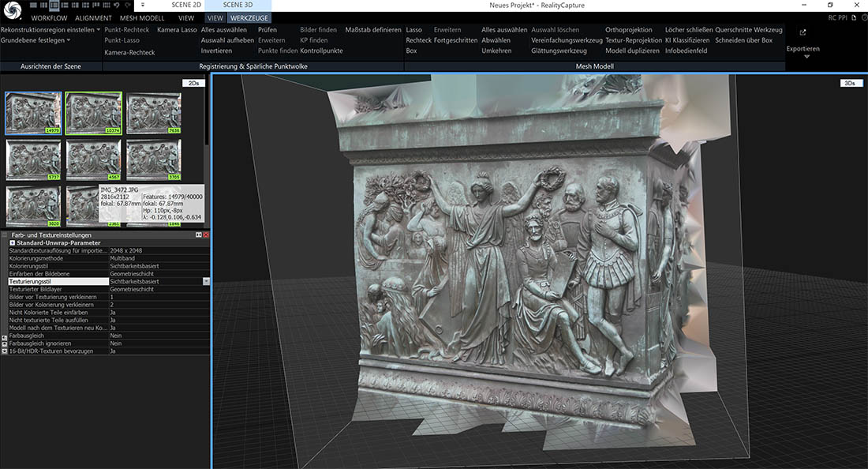Click the Infobedienfeld button
Screen dimensions: 868x469
pos(686,51)
